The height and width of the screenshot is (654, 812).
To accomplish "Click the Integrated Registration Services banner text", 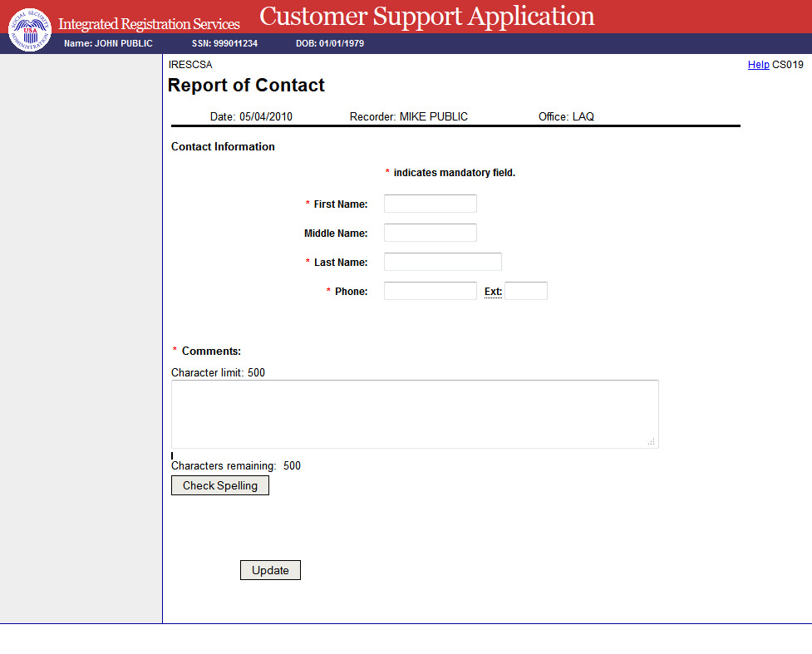I will [x=149, y=24].
